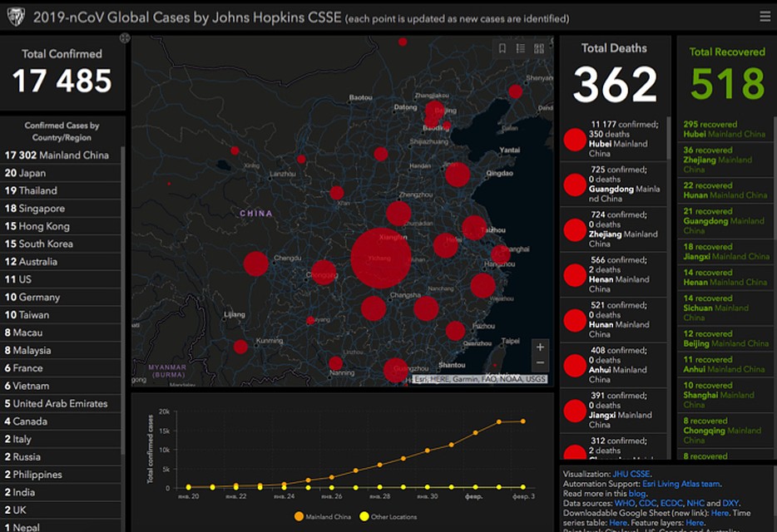The image size is (777, 532).
Task: Select the 8 Macau row
Action: pyautogui.click(x=61, y=332)
